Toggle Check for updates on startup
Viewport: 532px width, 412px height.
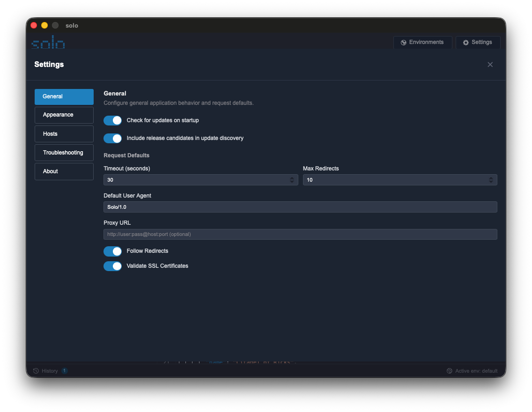click(x=113, y=120)
